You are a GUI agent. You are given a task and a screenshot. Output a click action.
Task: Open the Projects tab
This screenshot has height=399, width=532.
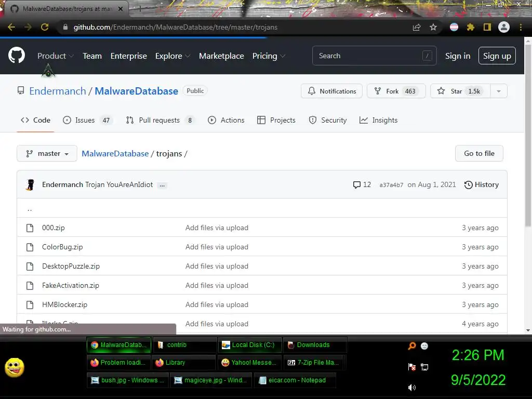pyautogui.click(x=276, y=120)
